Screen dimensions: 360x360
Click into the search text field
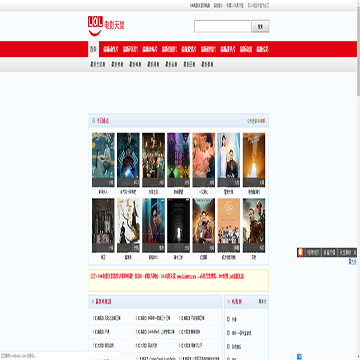222,26
